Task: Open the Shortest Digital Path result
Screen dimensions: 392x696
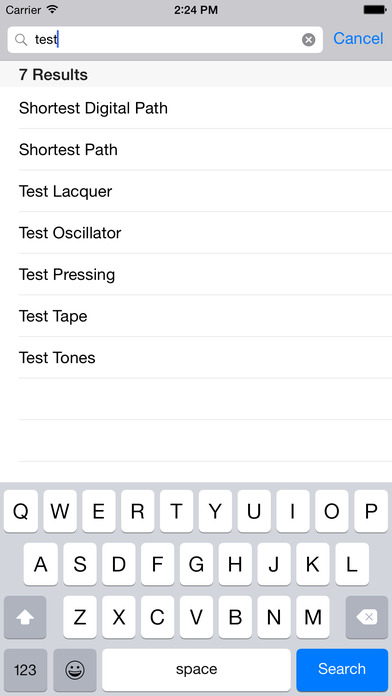Action: point(196,108)
